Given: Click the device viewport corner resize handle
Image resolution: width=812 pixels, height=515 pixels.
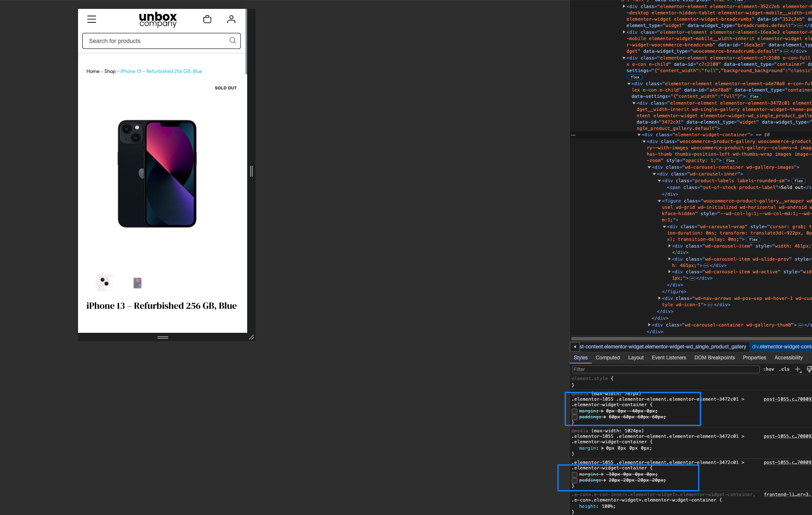Looking at the screenshot, I should [251, 337].
